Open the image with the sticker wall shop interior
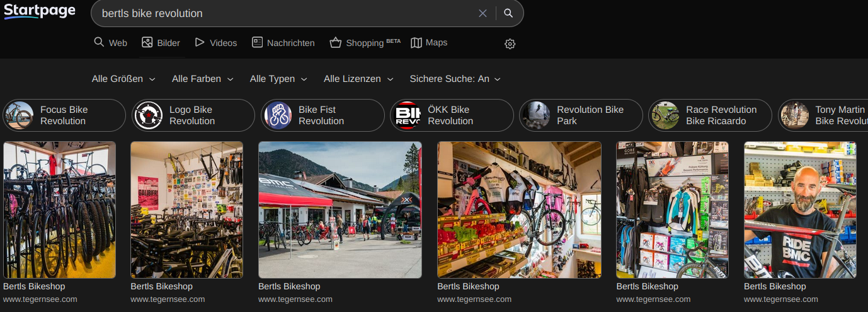This screenshot has height=312, width=868. point(186,210)
